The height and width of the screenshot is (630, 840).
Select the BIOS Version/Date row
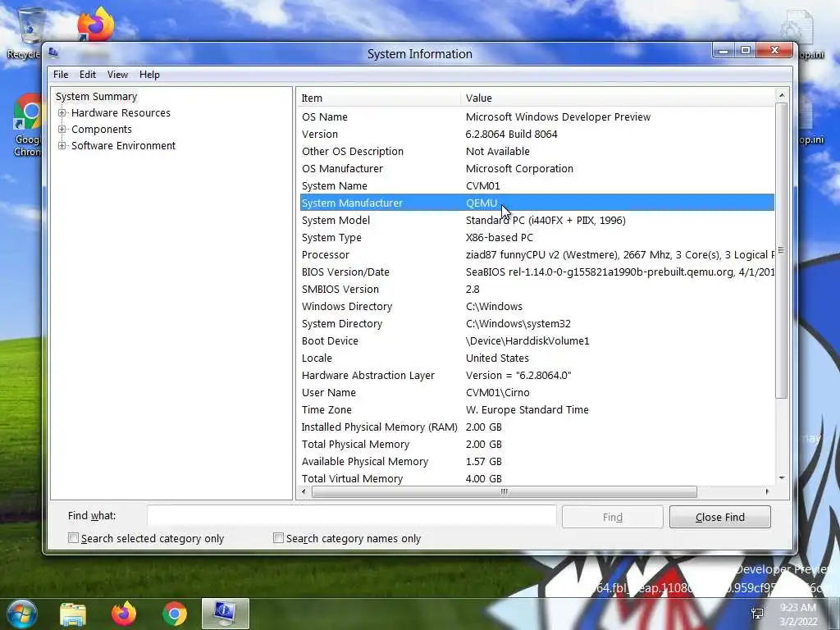click(x=536, y=272)
